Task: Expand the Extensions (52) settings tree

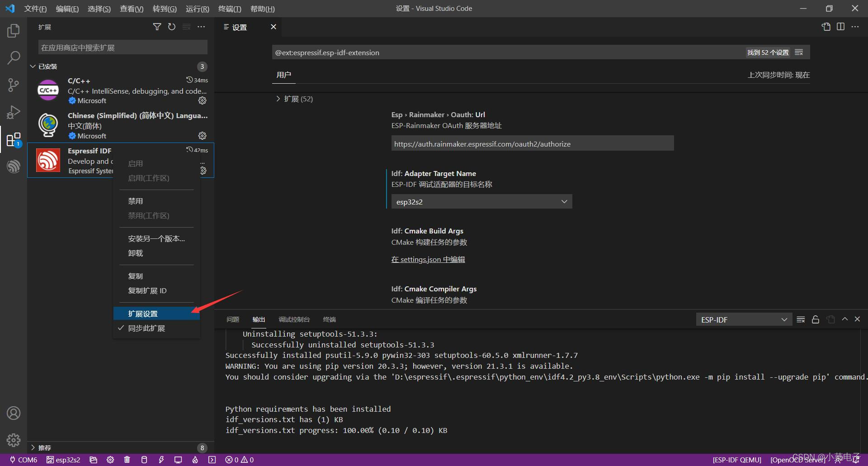Action: (x=294, y=99)
